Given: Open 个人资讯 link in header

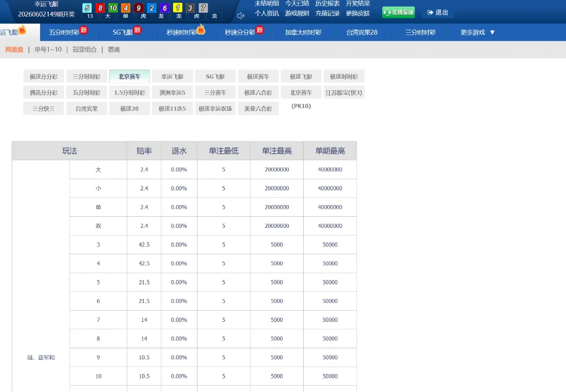Looking at the screenshot, I should pos(267,13).
